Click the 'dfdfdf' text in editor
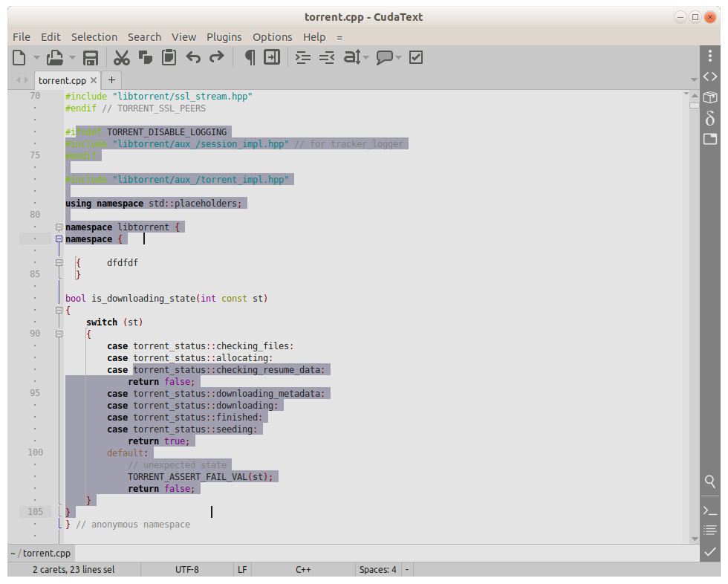This screenshot has height=584, width=728. pyautogui.click(x=123, y=263)
